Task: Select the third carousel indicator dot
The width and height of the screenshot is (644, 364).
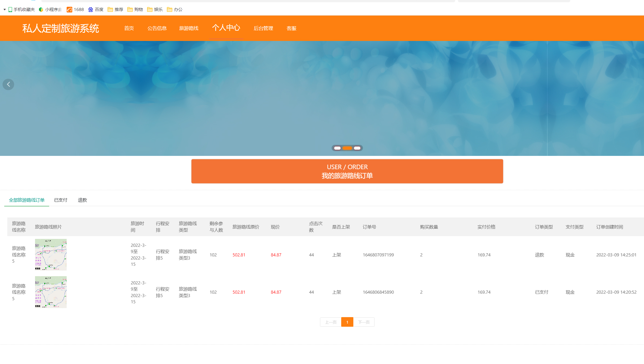Action: click(357, 148)
